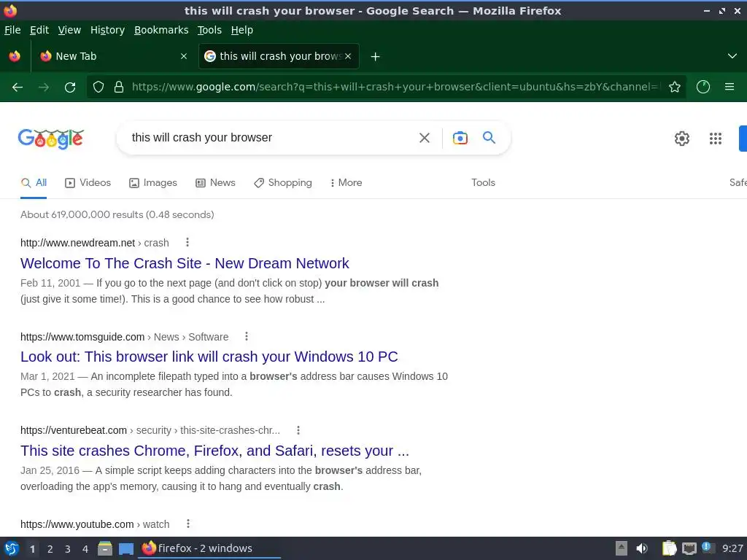Screen dimensions: 747x560
Task: Close the New Tab tab
Action: pyautogui.click(x=183, y=56)
